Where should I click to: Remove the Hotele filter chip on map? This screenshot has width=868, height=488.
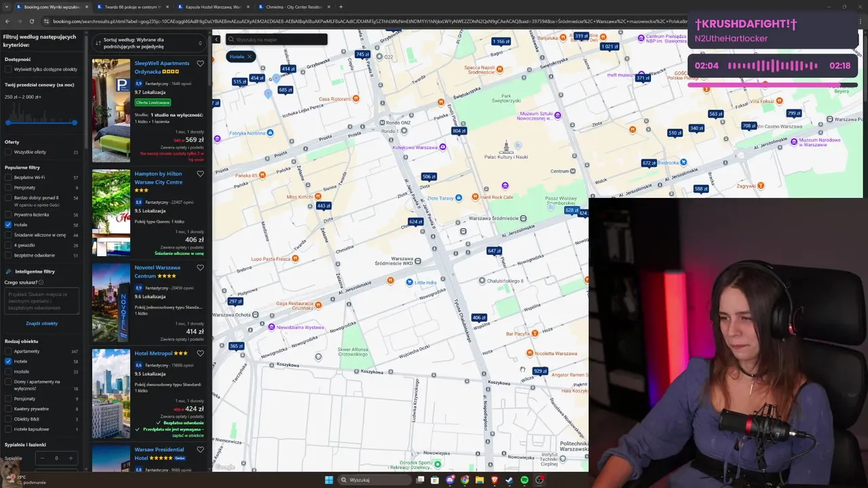tap(249, 56)
